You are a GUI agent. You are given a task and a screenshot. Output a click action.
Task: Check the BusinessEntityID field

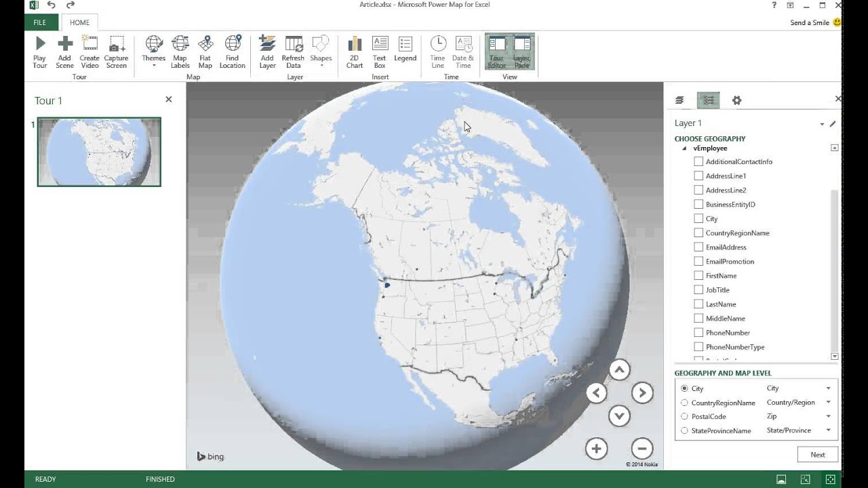pos(698,204)
